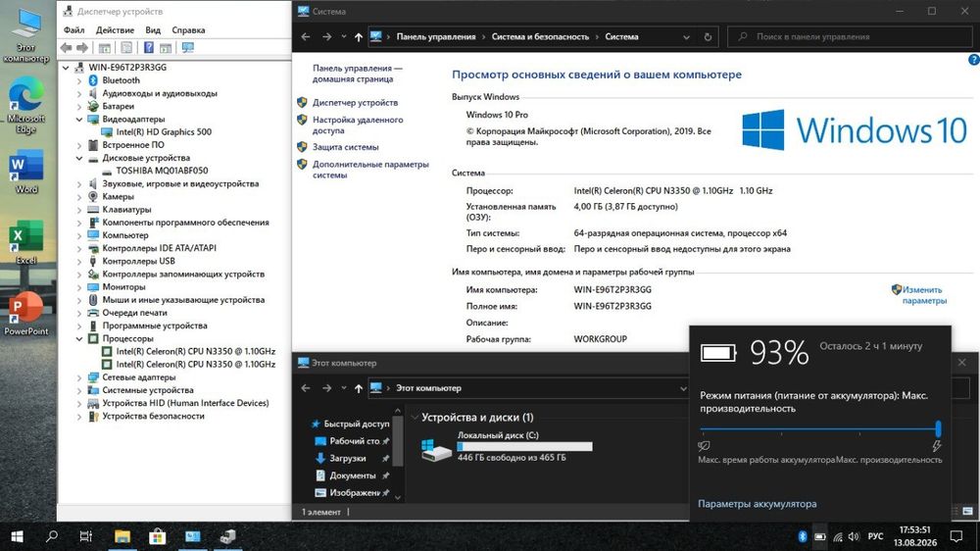Click the scan hardware monitor icon in Device Manager toolbar

[187, 47]
